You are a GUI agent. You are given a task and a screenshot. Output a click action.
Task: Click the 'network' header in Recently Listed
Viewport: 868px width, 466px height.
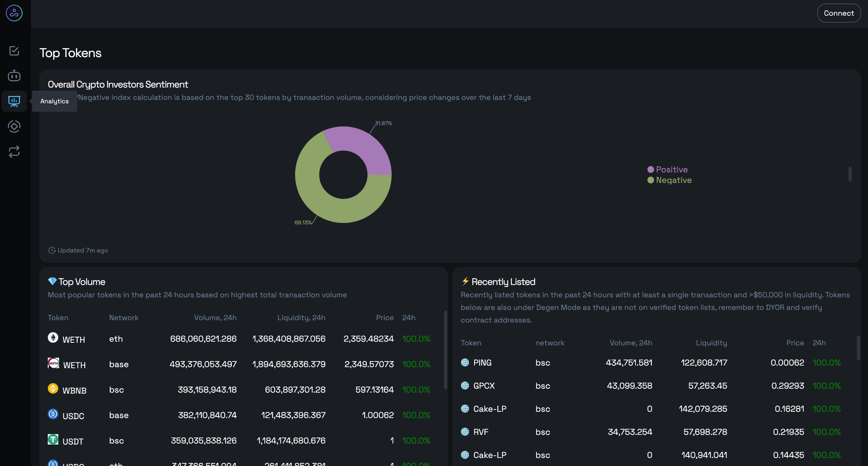pyautogui.click(x=550, y=343)
